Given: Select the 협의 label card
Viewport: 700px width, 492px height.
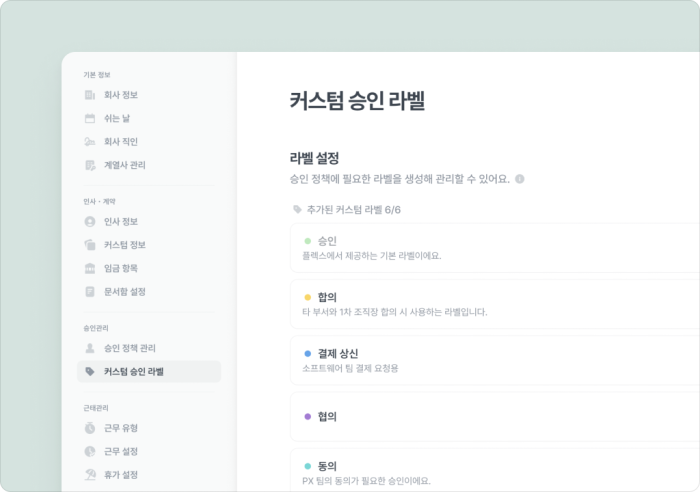Looking at the screenshot, I should [495, 417].
